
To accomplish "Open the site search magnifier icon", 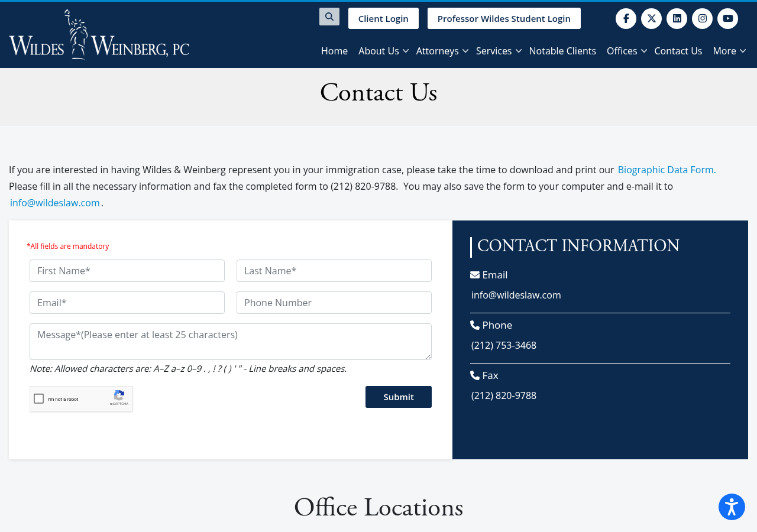I will point(329,17).
